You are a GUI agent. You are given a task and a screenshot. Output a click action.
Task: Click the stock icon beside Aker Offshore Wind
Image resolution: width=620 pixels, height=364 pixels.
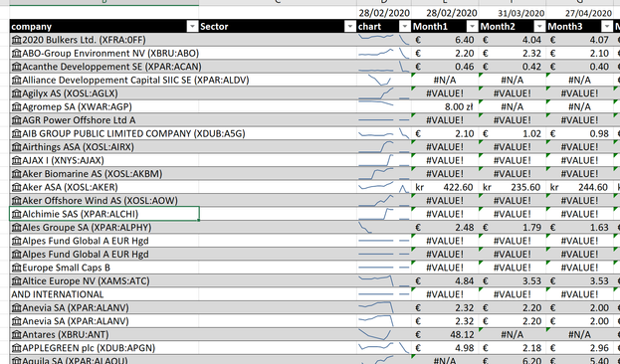pos(16,201)
